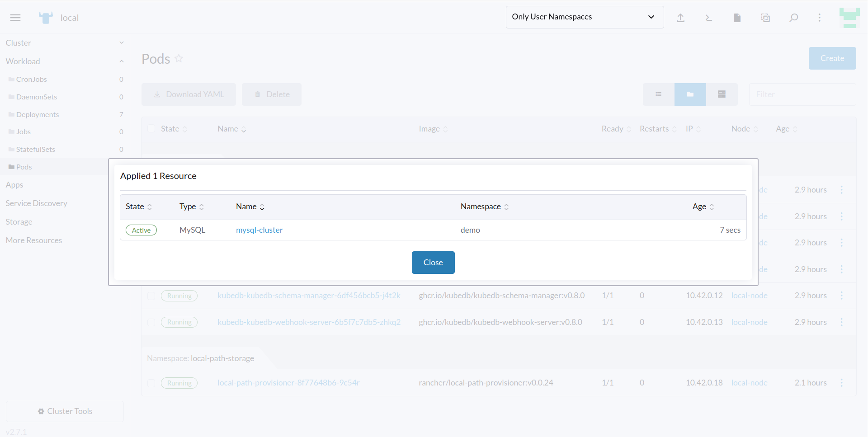This screenshot has width=868, height=437.
Task: Expand the Cluster section in sidebar
Action: (x=64, y=43)
